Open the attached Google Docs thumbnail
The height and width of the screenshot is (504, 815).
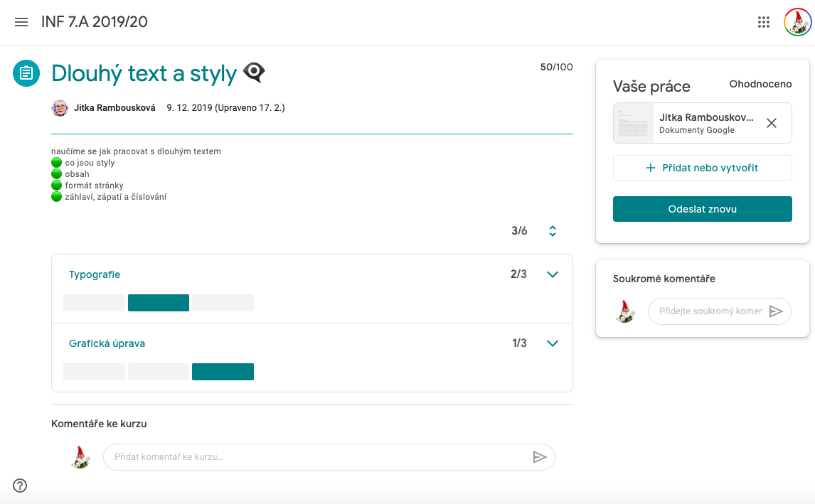coord(633,123)
